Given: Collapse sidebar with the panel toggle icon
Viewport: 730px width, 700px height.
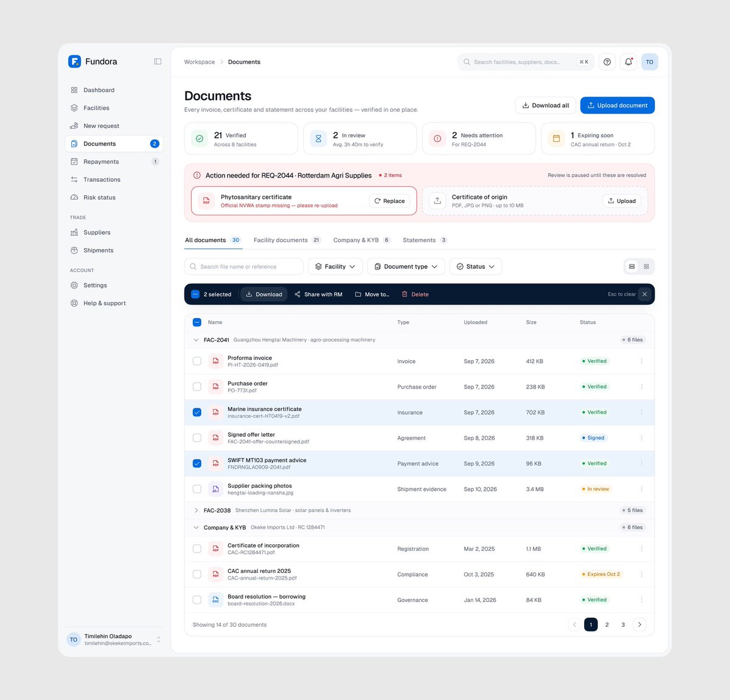Looking at the screenshot, I should (x=158, y=61).
